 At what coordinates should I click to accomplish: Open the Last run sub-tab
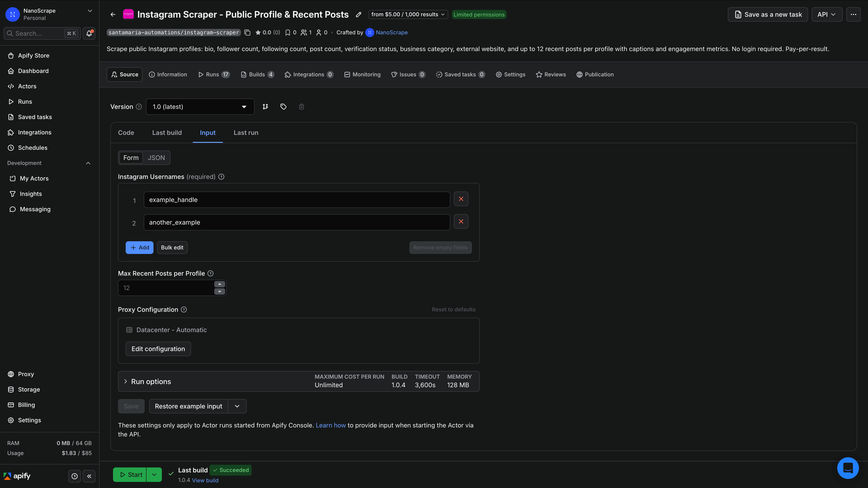click(x=246, y=133)
